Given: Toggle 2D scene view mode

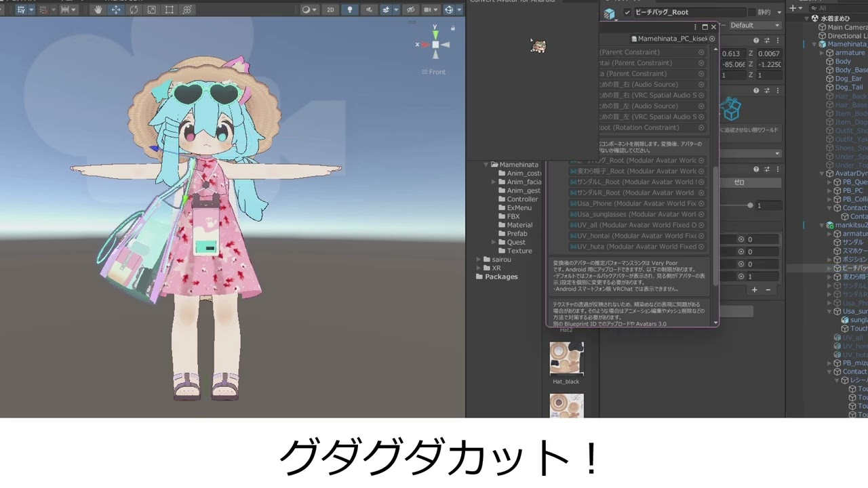Looking at the screenshot, I should tap(330, 9).
